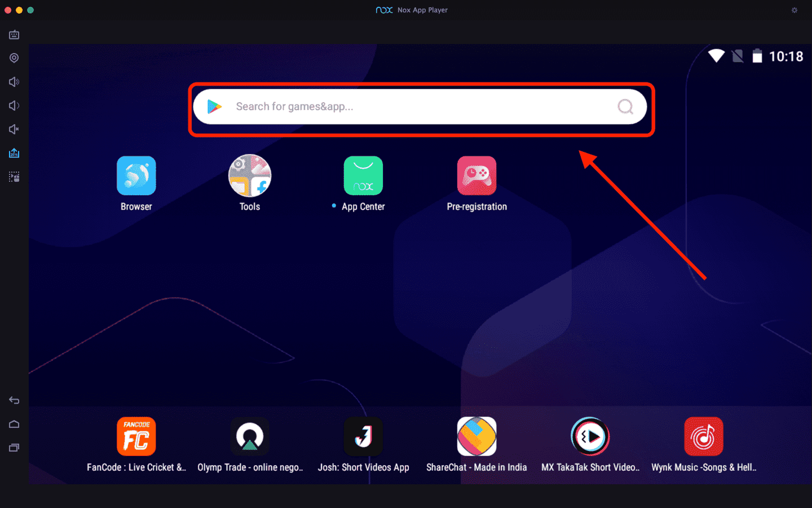Click the Wi-Fi status icon
812x508 pixels.
pos(716,56)
